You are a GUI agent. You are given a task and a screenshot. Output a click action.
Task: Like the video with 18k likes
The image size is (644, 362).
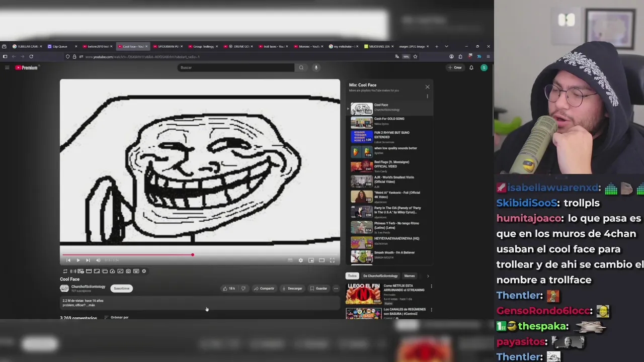point(229,289)
